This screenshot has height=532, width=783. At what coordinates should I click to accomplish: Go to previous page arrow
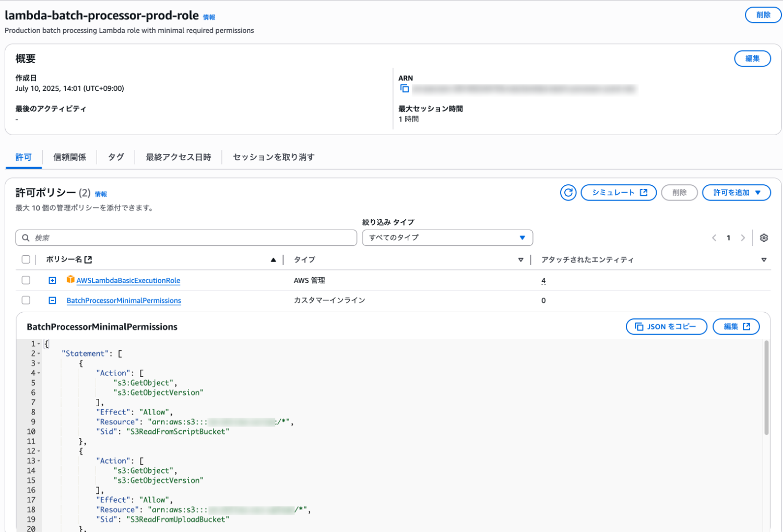point(714,238)
